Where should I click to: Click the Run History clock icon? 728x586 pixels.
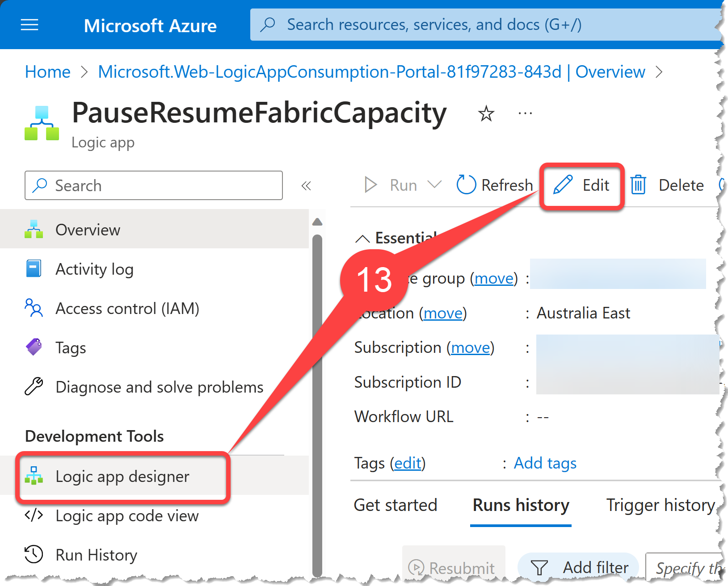pos(34,554)
